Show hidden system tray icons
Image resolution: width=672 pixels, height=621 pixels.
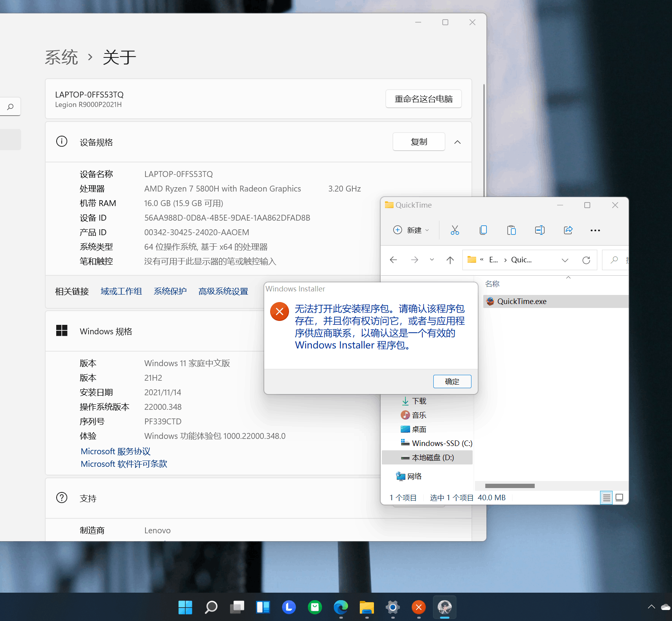pyautogui.click(x=652, y=607)
